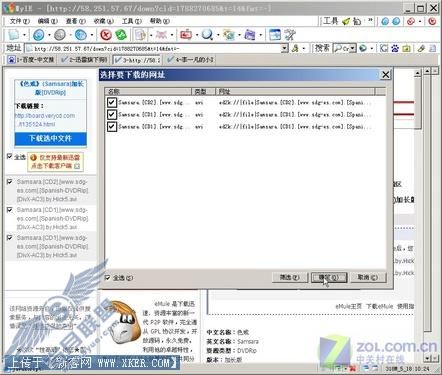Open the search box dropdown arrow
Viewport: 442px width, 375px height.
tap(353, 49)
